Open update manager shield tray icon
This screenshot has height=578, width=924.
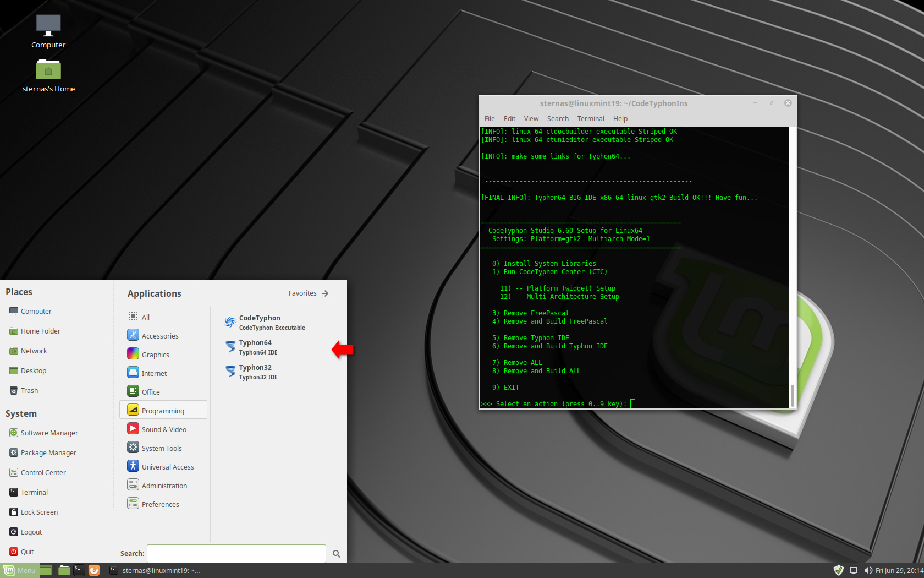coord(839,570)
